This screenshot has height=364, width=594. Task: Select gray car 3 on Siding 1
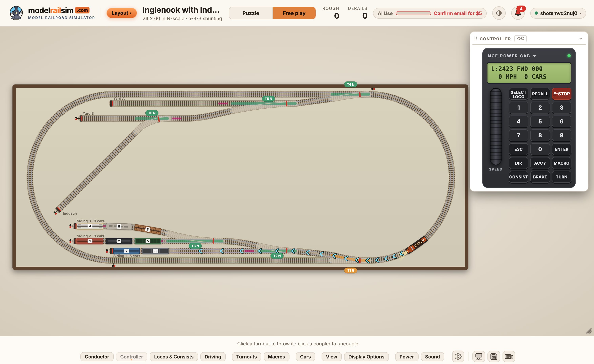(155, 251)
